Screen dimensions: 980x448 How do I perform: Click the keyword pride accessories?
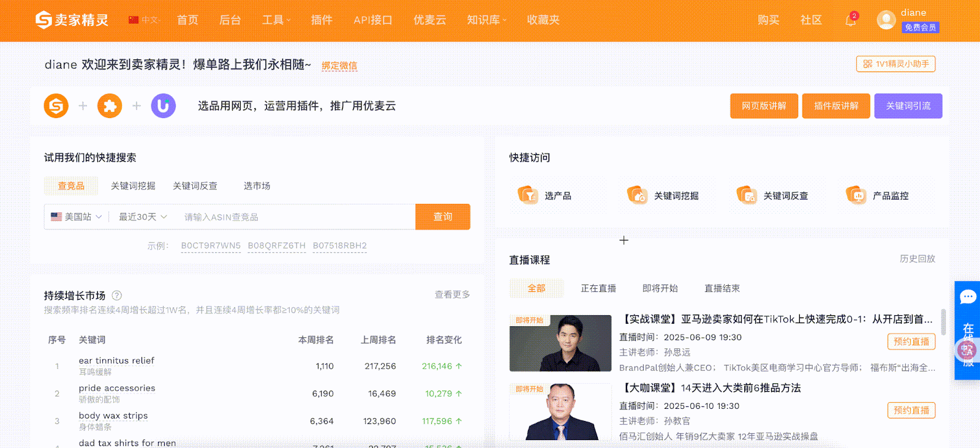point(117,388)
